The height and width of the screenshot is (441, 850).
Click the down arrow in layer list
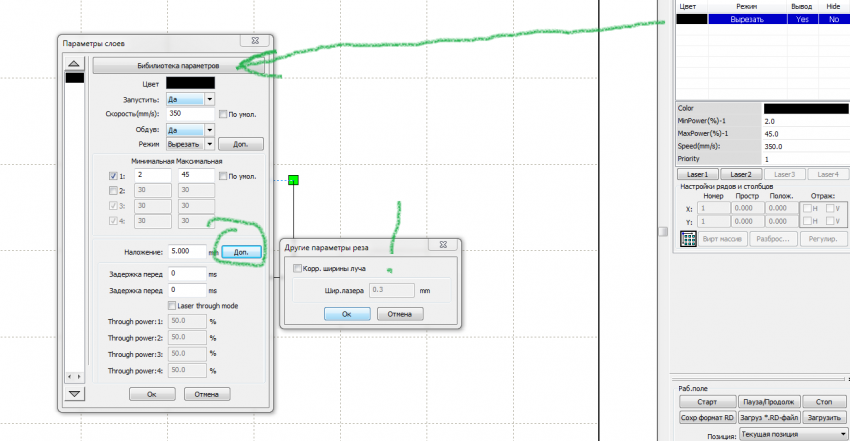[x=72, y=394]
